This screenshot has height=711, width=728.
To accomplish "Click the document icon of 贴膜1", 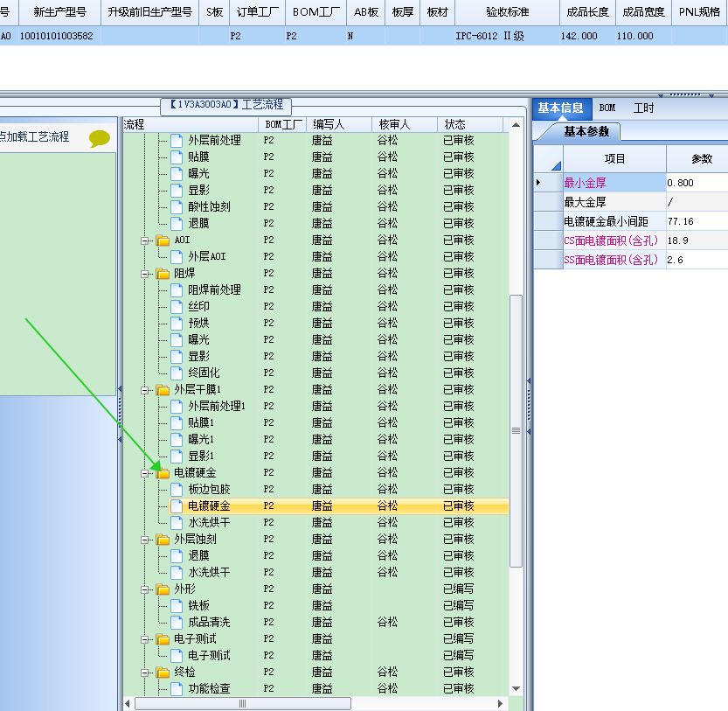I will [177, 423].
